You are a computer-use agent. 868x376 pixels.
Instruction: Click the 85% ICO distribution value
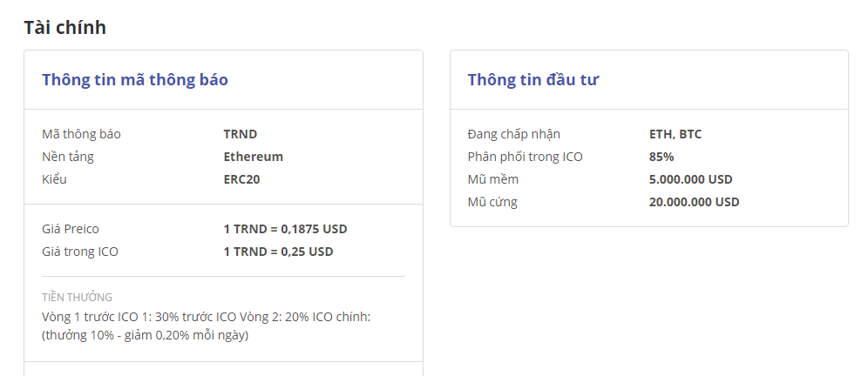pyautogui.click(x=661, y=157)
